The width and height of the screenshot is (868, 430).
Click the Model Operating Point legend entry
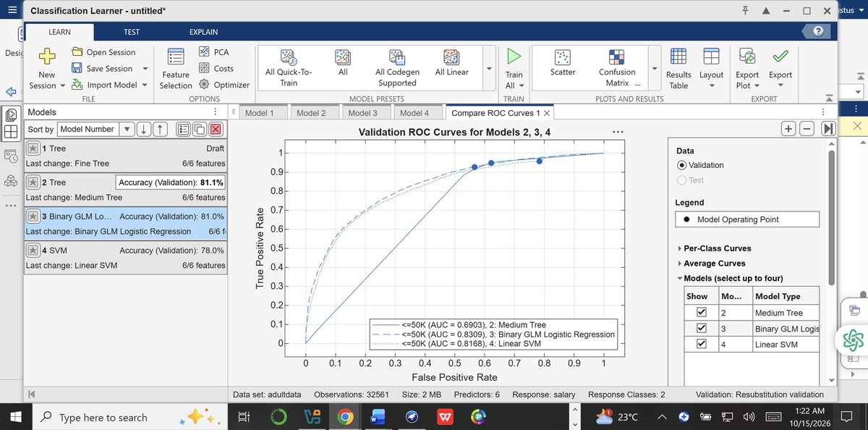pyautogui.click(x=747, y=219)
